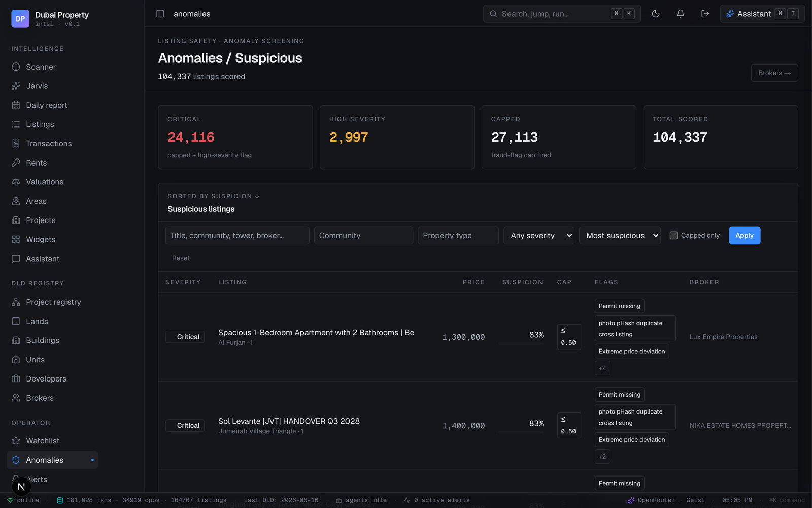The width and height of the screenshot is (812, 508).
Task: Click the round N badge icon
Action: pyautogui.click(x=21, y=487)
